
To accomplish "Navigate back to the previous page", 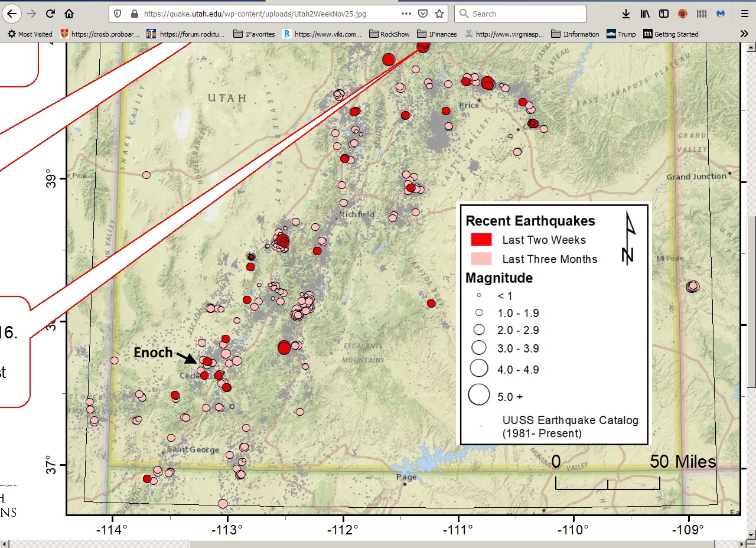I will tap(12, 13).
